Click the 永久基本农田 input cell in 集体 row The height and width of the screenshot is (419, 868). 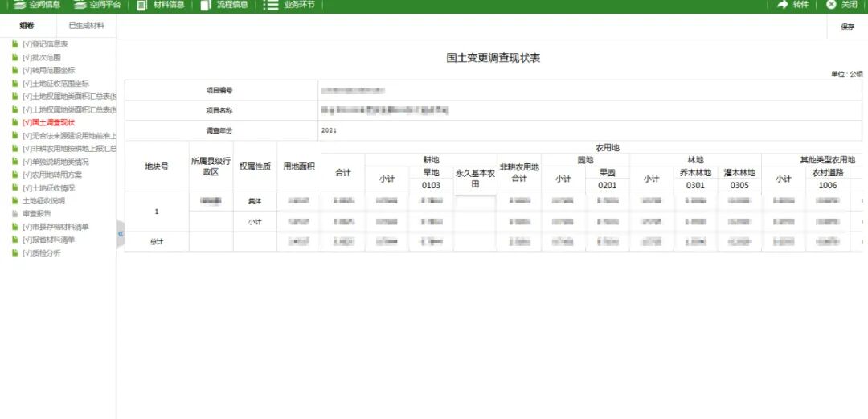point(475,203)
